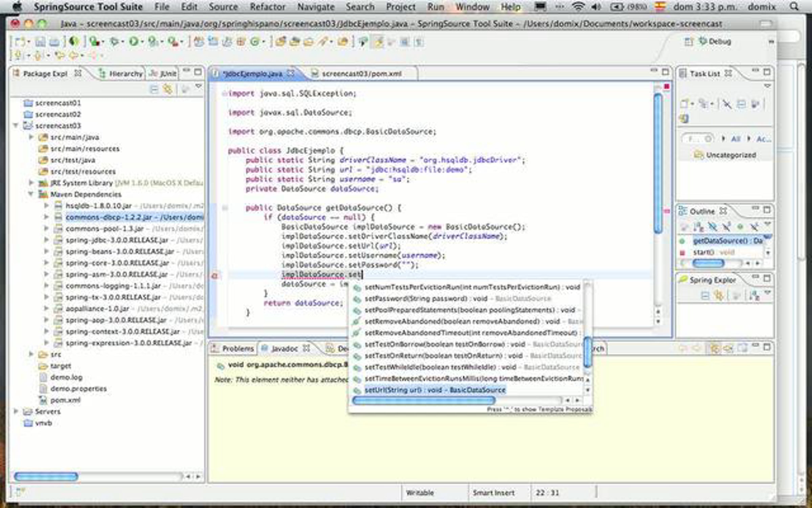Click Collapse All icon in Spring Explorer
812x508 pixels.
click(705, 296)
